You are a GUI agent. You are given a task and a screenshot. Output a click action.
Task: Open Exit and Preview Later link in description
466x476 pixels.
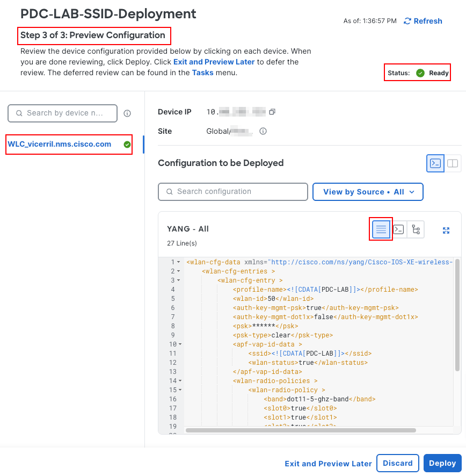(214, 62)
